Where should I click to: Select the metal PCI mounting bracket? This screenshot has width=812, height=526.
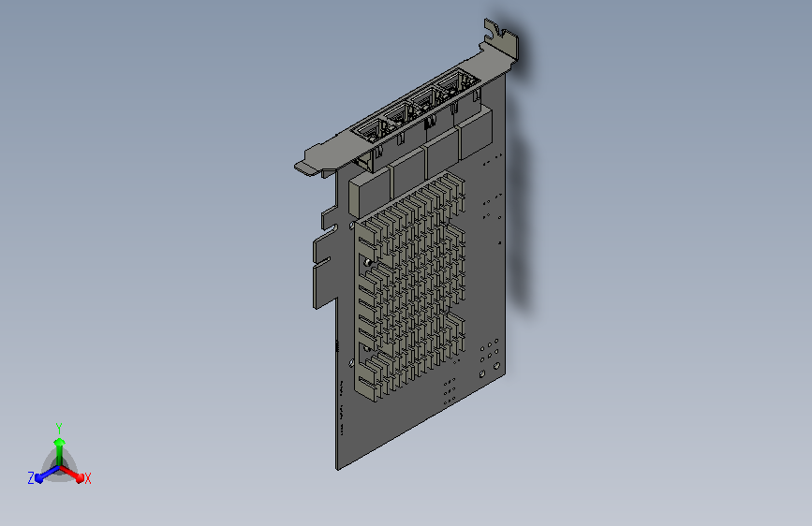[406, 98]
